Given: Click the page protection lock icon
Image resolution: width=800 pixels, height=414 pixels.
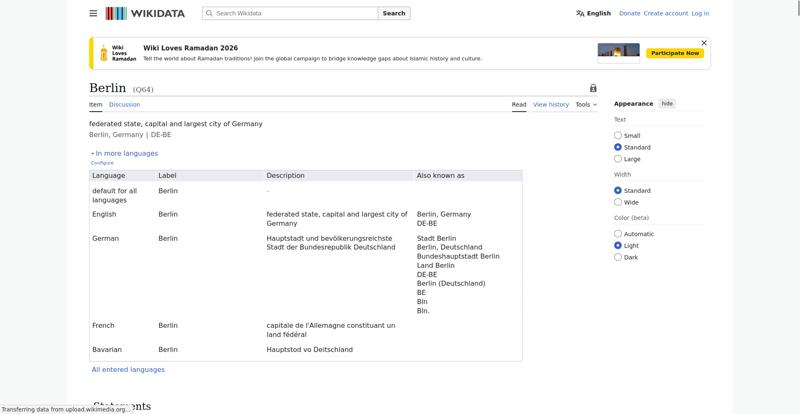Looking at the screenshot, I should tap(593, 89).
